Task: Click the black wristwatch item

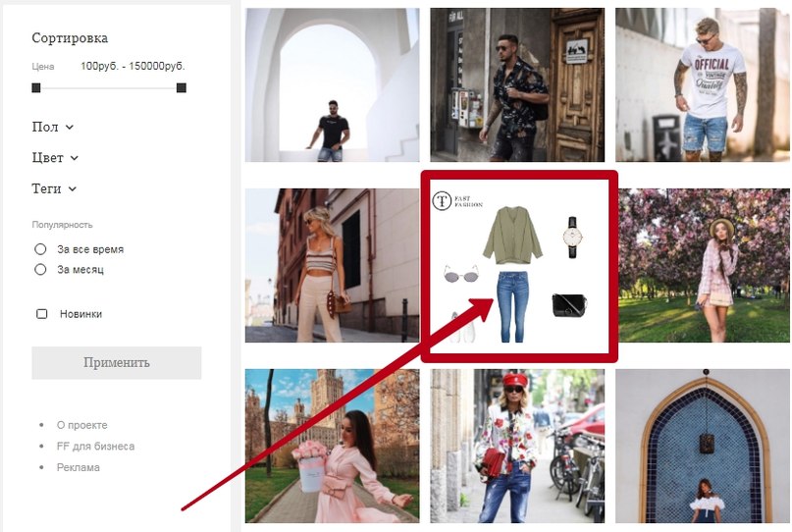Action: 572,238
